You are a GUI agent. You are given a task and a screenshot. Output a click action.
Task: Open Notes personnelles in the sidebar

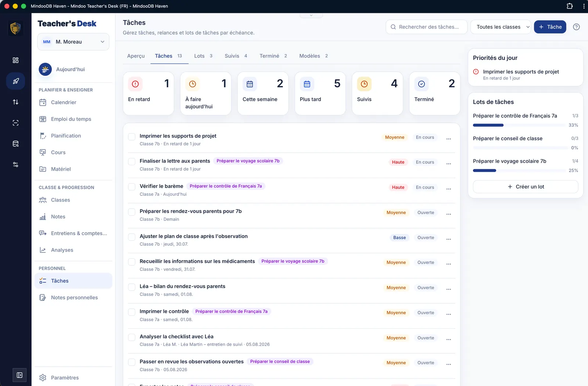pos(73,297)
